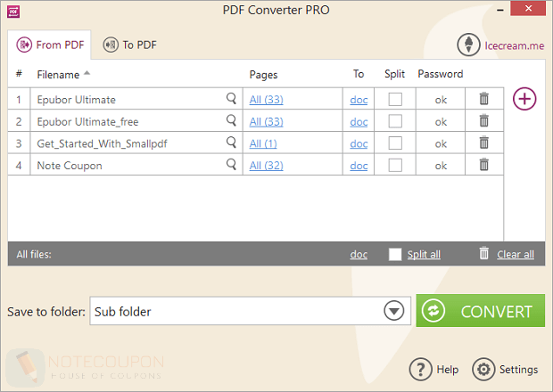Open the Icecream.me link text
The width and height of the screenshot is (553, 392).
coord(515,45)
